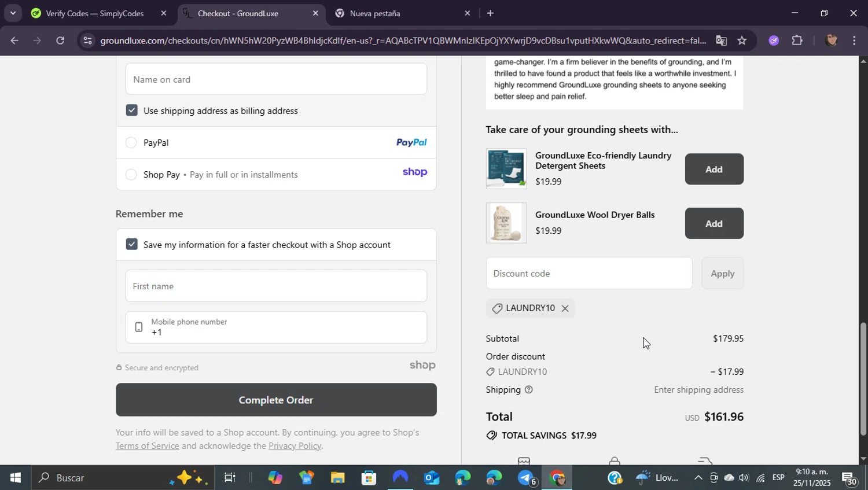Open the Chrome three-dot menu
This screenshot has width=868, height=490.
(x=855, y=40)
